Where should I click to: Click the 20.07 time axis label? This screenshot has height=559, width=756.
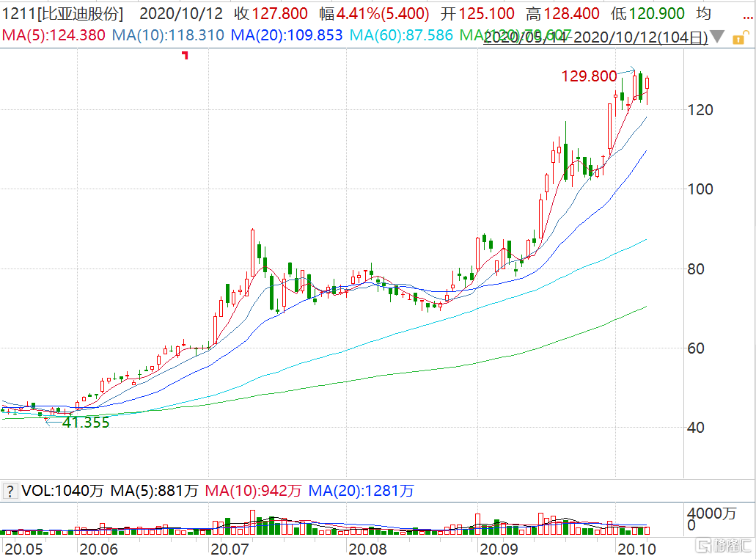tap(230, 549)
